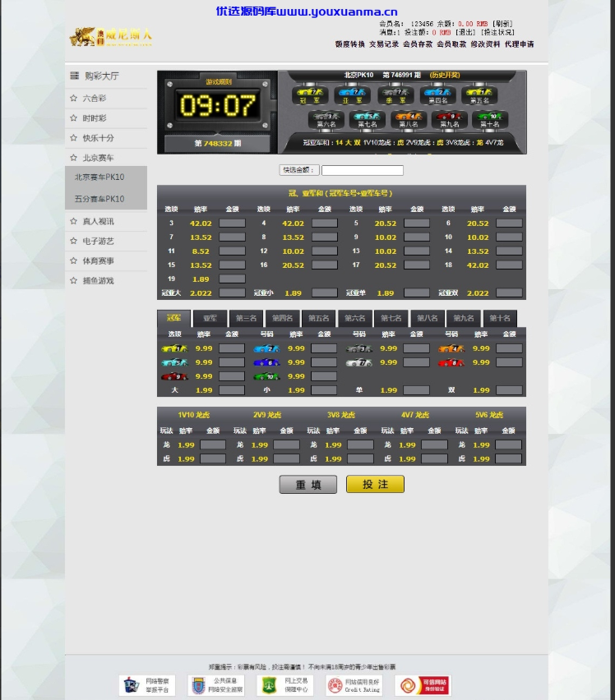Open the 网络警察 report platform badge
615x700 pixels.
pyautogui.click(x=147, y=685)
